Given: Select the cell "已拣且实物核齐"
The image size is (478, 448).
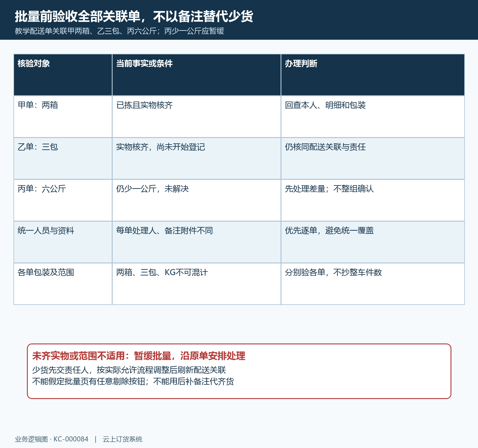Looking at the screenshot, I should (x=197, y=117).
